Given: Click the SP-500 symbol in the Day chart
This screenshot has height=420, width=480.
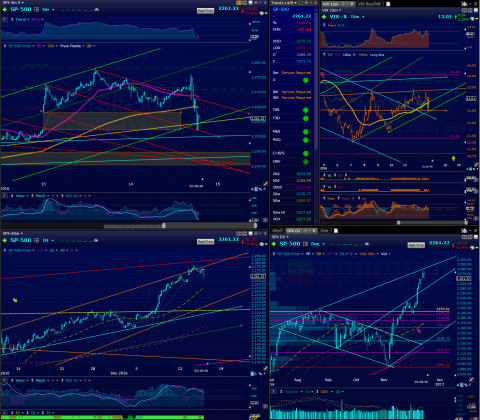Looking at the screenshot, I should click(290, 244).
